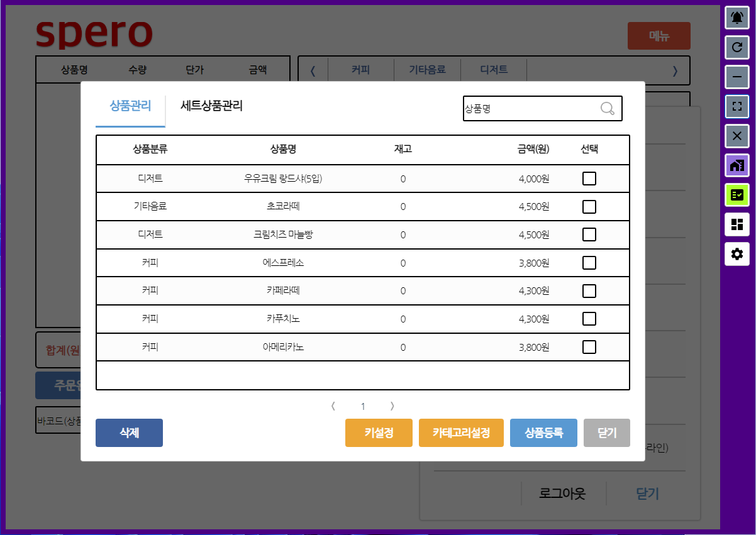Click the 상품등록 button
This screenshot has height=535, width=756.
[x=543, y=433]
